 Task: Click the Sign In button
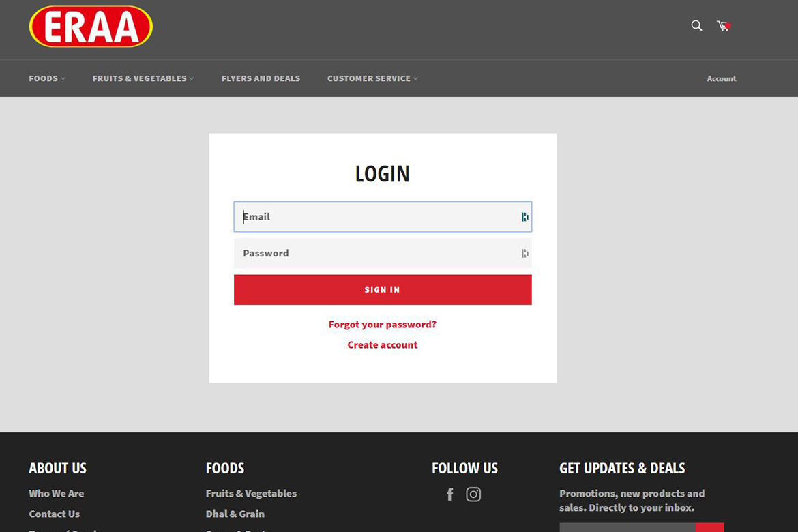pyautogui.click(x=383, y=290)
